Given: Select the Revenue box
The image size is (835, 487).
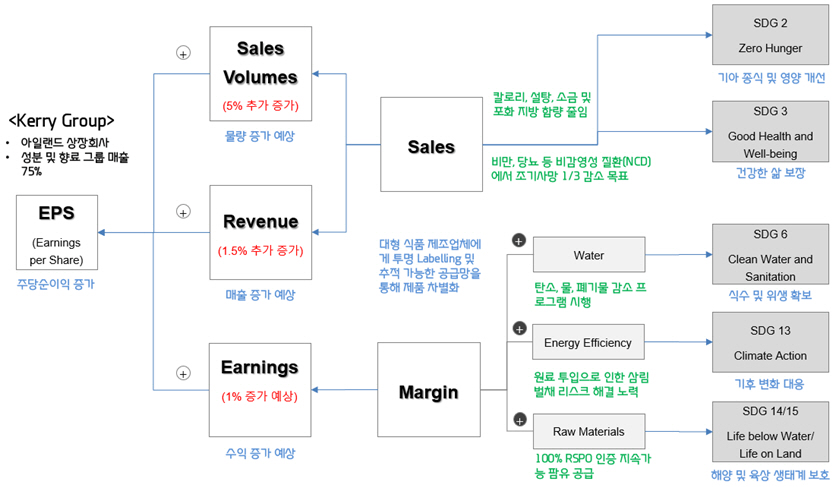Looking at the screenshot, I should pos(261,233).
